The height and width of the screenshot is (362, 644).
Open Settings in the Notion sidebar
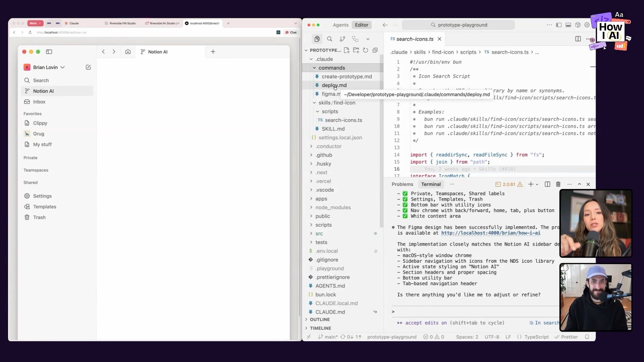pos(57,196)
